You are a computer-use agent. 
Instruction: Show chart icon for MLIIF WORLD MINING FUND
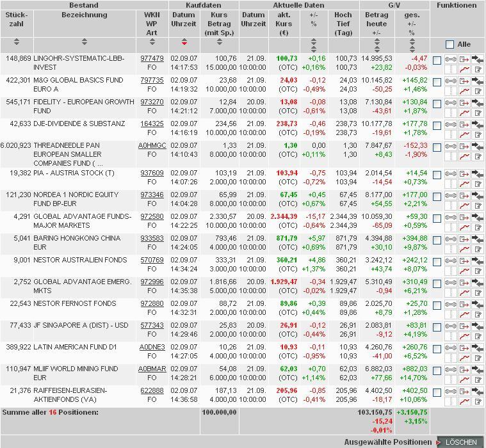pos(464,379)
